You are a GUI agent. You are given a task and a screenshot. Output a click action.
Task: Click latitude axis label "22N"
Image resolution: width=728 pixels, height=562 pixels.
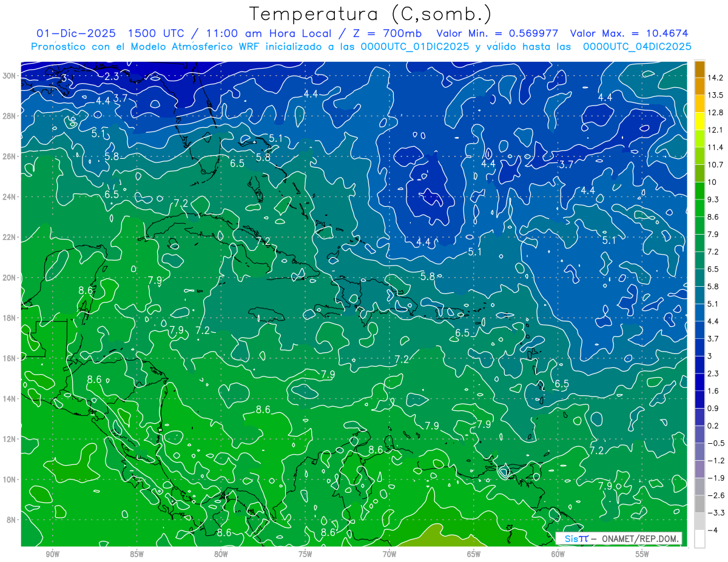[x=9, y=237]
